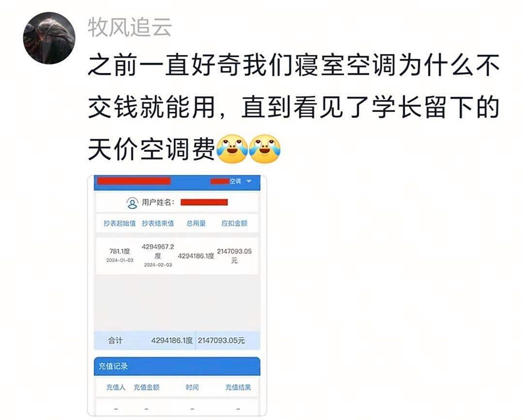The image size is (523, 420).
Task: Click the 合计 total summary row
Action: click(177, 340)
